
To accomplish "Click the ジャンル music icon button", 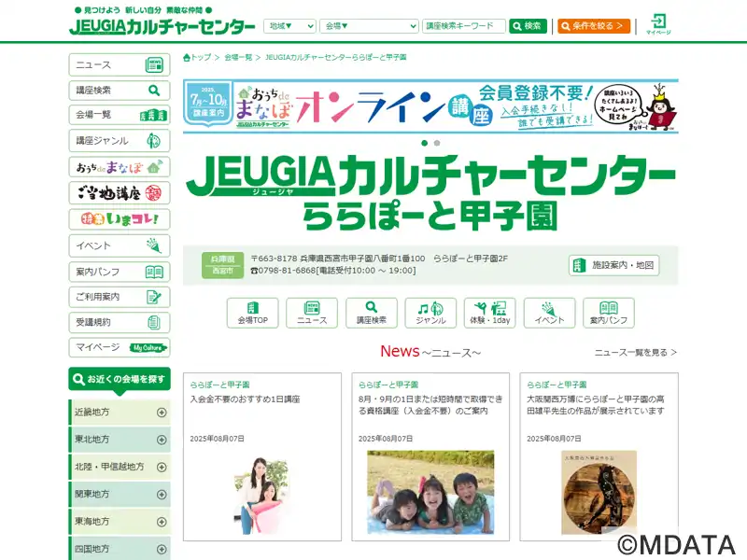I will [x=430, y=313].
